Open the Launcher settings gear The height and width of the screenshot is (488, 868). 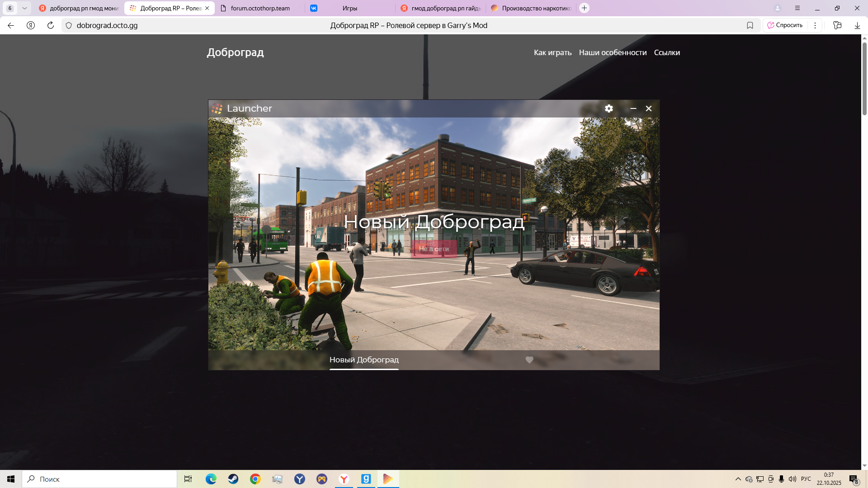609,108
